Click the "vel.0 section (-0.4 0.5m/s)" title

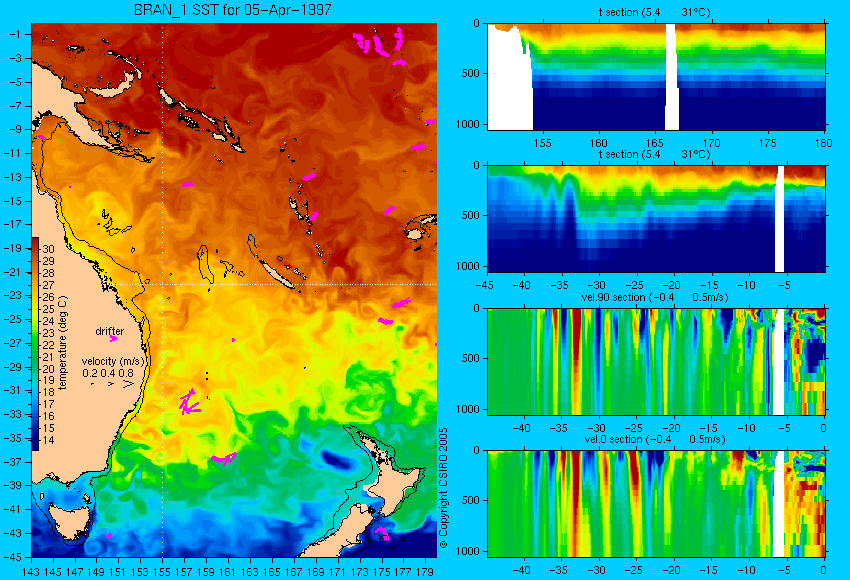pyautogui.click(x=655, y=440)
